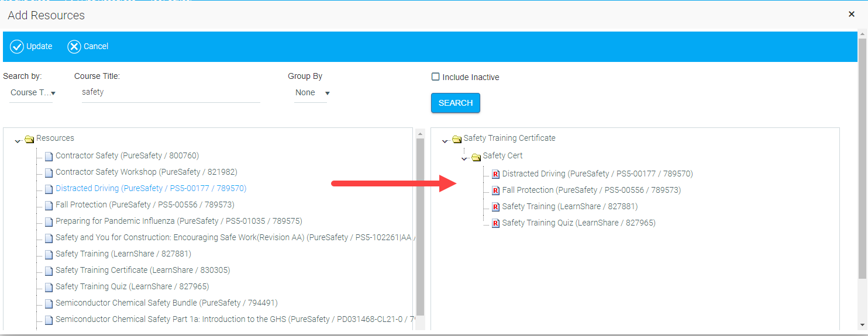
Task: Click the Contractor Safety document icon
Action: coord(49,156)
